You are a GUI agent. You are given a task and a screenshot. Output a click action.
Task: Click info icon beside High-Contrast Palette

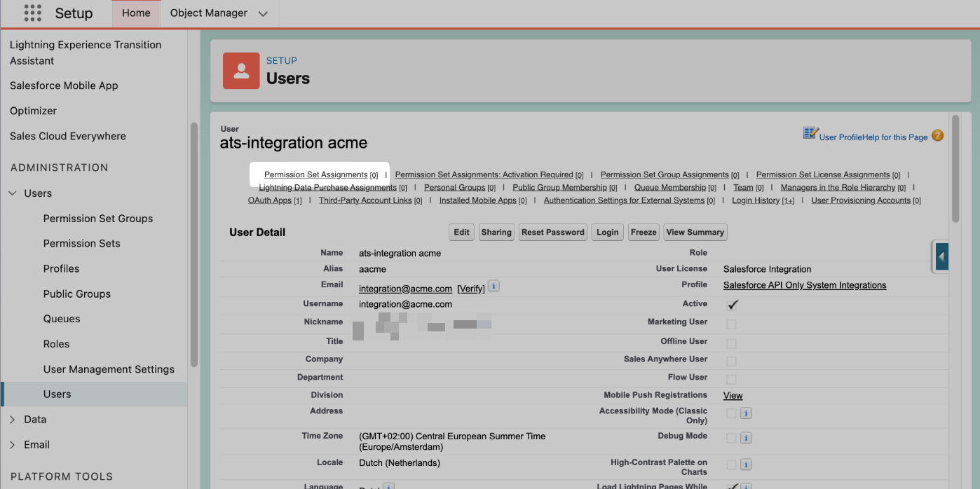(746, 464)
